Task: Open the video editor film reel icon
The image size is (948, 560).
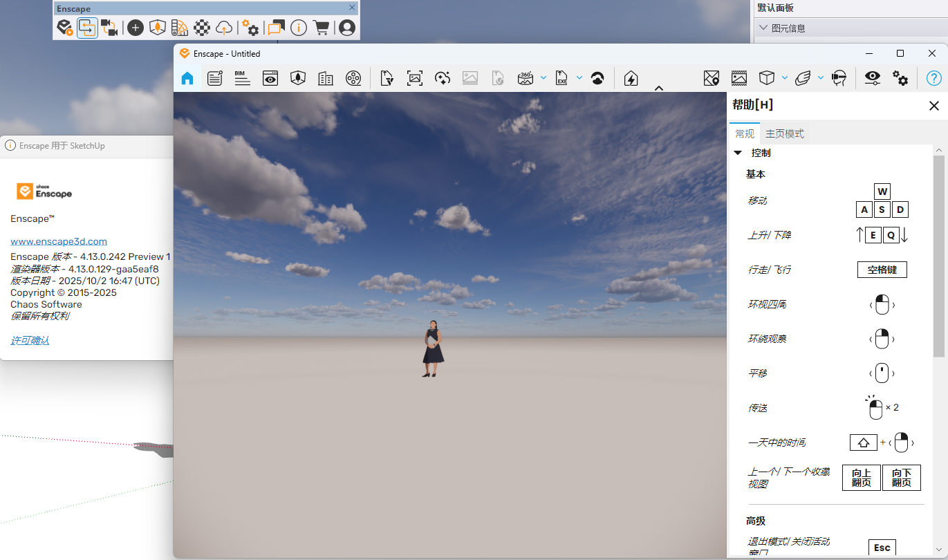Action: pos(353,79)
